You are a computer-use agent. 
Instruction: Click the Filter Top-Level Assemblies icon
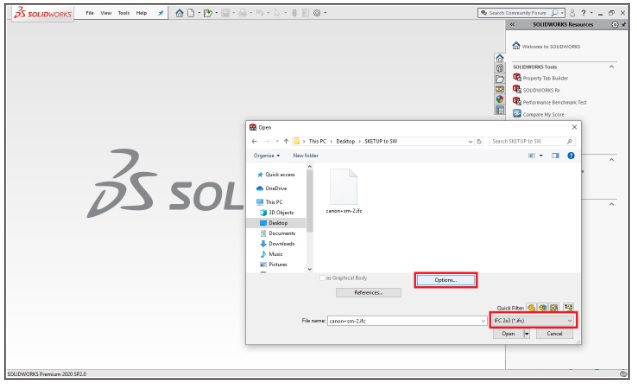[x=568, y=307]
